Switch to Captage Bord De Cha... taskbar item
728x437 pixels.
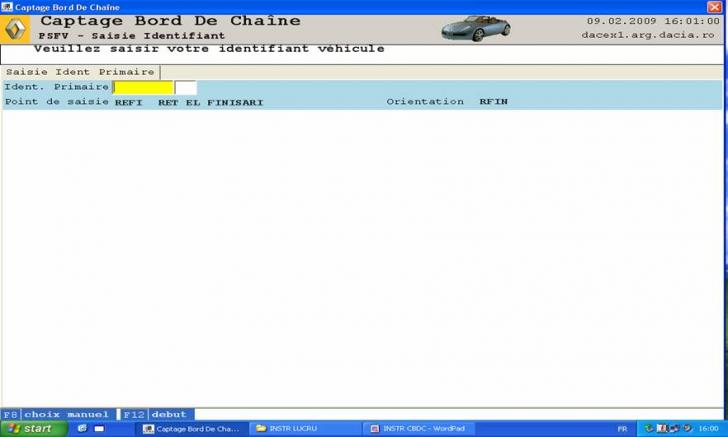coord(192,429)
